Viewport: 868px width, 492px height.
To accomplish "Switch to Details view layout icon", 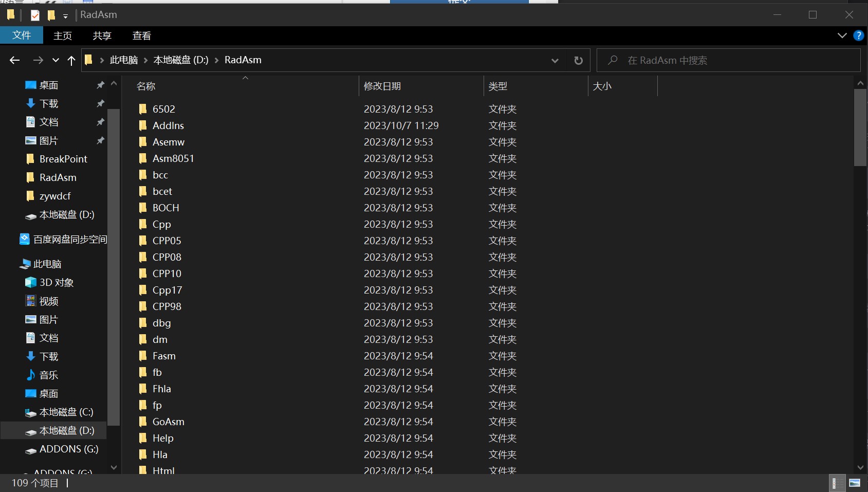I will [x=838, y=483].
